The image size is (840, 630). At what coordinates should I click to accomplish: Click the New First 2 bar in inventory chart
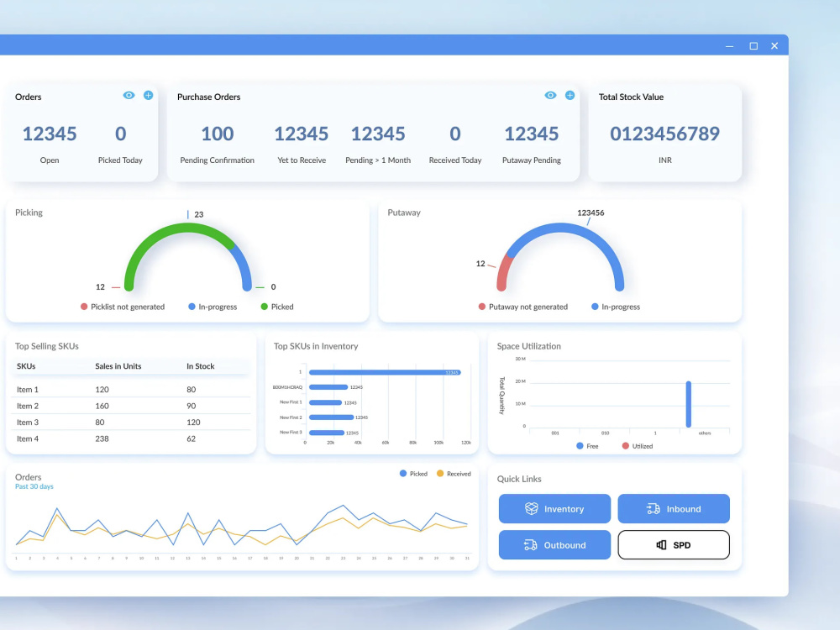(331, 417)
